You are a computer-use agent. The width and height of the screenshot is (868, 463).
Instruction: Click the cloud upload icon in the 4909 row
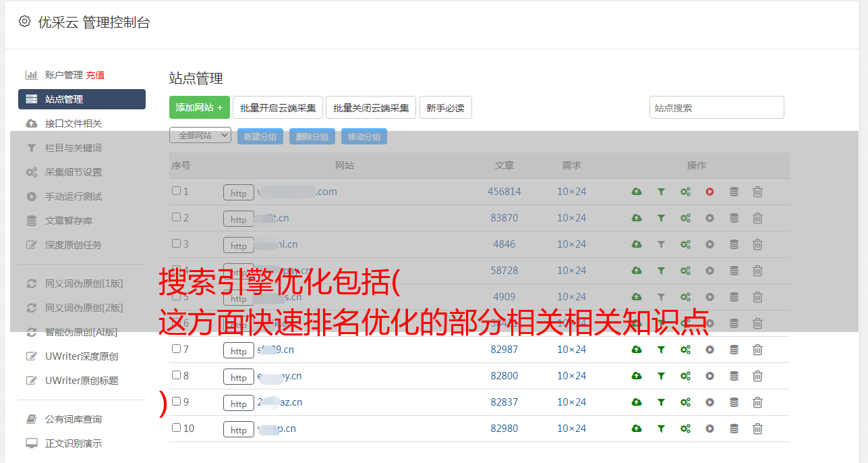coord(637,297)
